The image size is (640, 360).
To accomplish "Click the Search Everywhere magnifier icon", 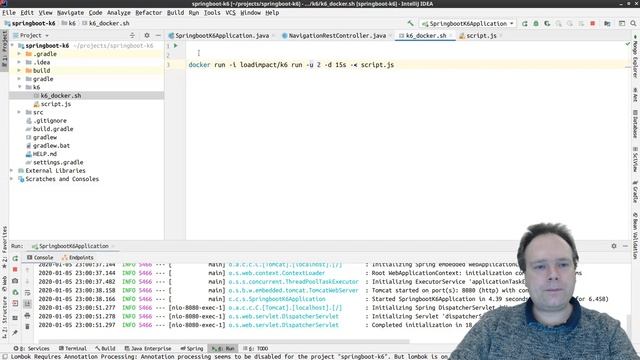I will point(633,24).
